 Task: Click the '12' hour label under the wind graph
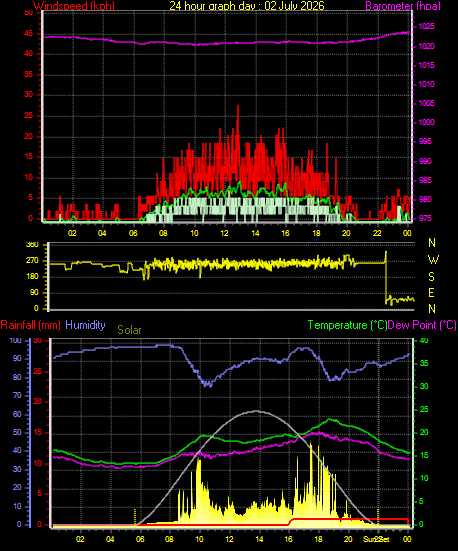click(x=225, y=233)
